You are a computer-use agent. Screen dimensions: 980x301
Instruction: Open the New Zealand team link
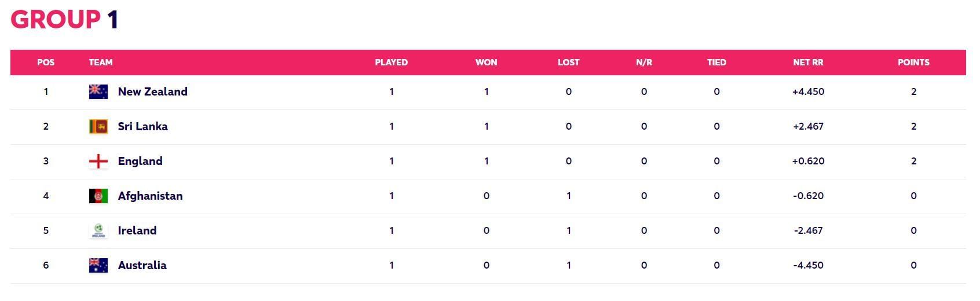pyautogui.click(x=152, y=91)
